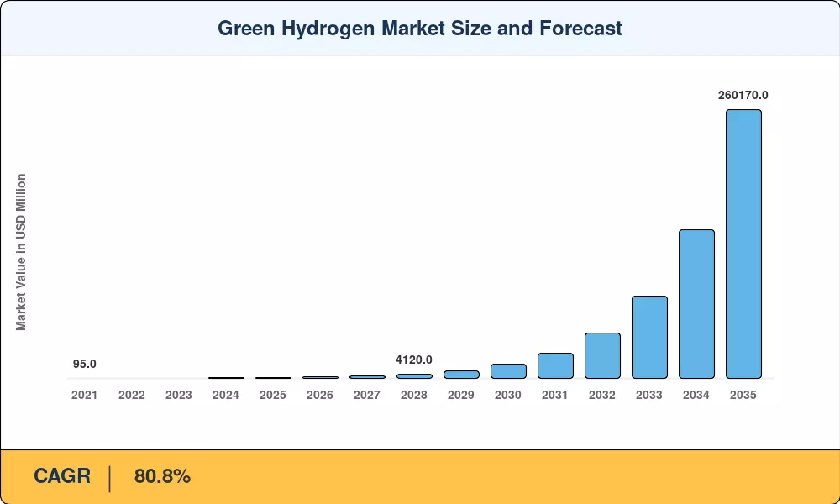Click the CAGR label
This screenshot has width=840, height=504.
point(62,476)
